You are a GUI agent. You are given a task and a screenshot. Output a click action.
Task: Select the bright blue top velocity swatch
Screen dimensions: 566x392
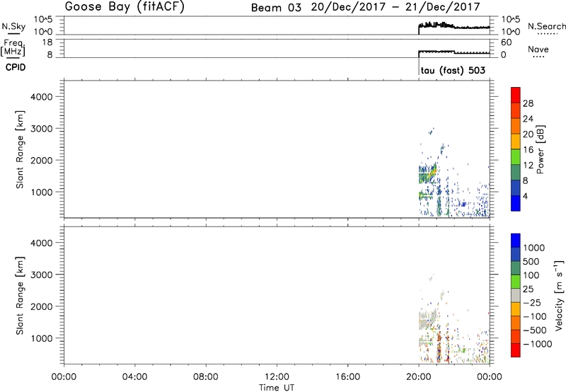tap(516, 241)
